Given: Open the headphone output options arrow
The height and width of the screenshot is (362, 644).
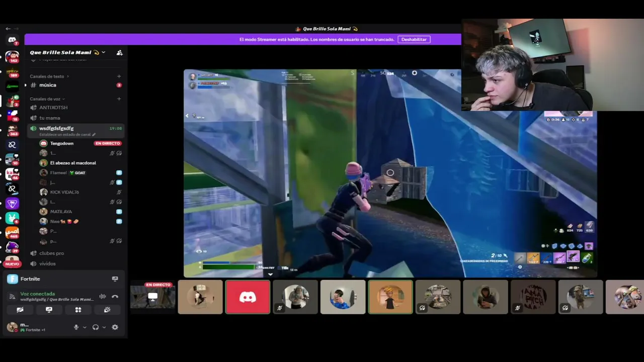Looking at the screenshot, I should click(x=104, y=327).
